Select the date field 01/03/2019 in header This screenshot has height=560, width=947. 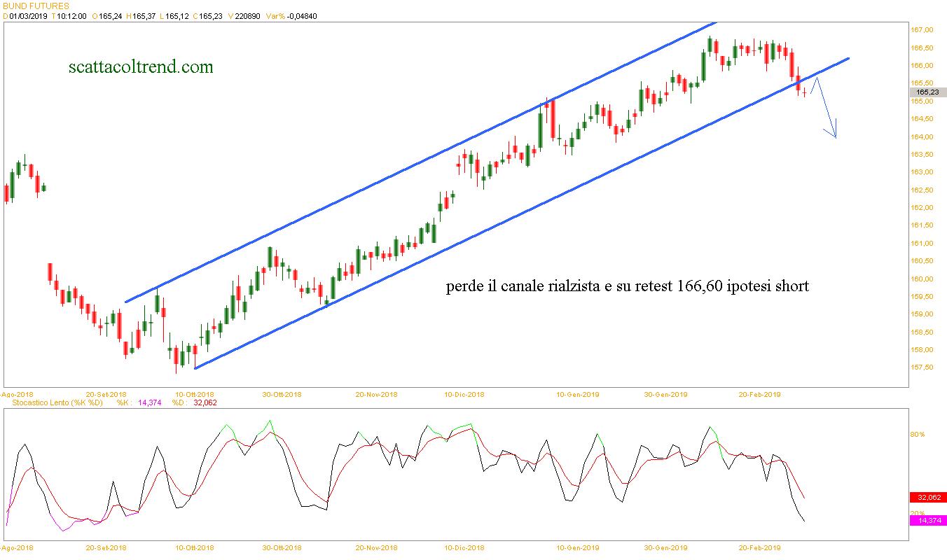point(27,16)
